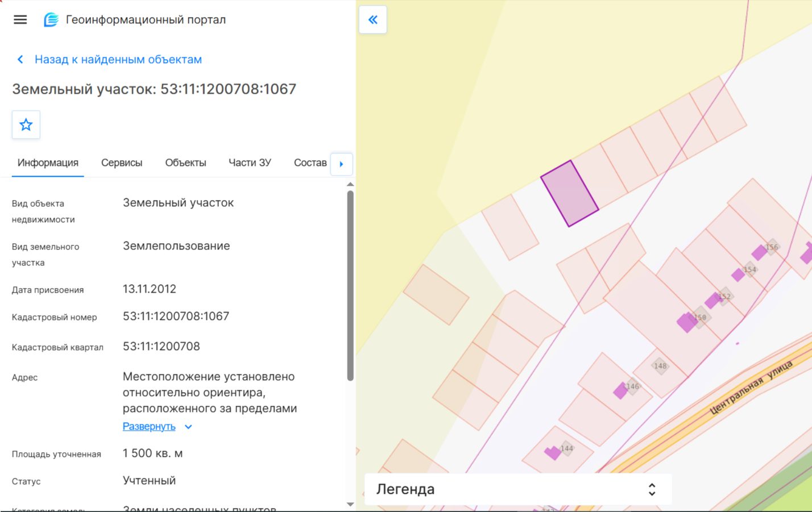This screenshot has height=512, width=812.
Task: Click the highlighted purple land parcel on map
Action: pos(569,194)
